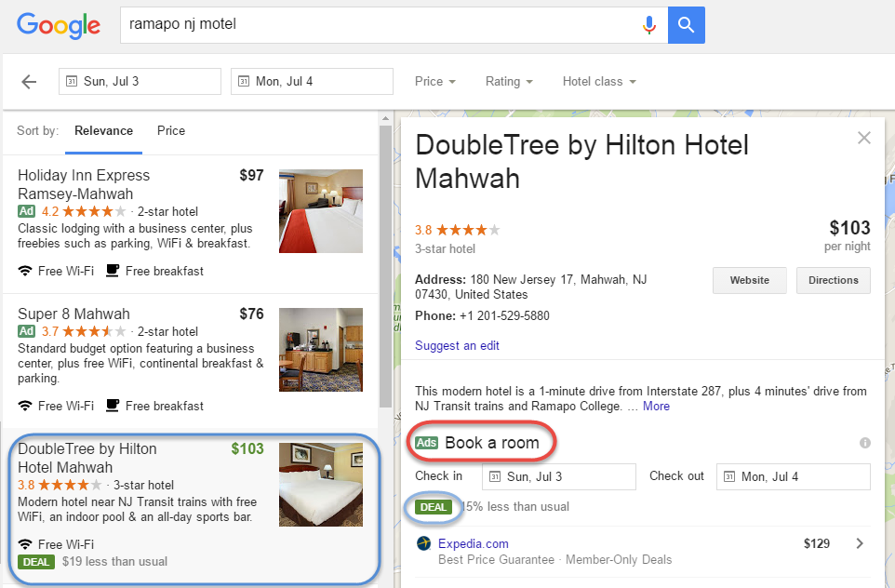Click the info icon beside Book a room
The image size is (895, 588).
865,443
